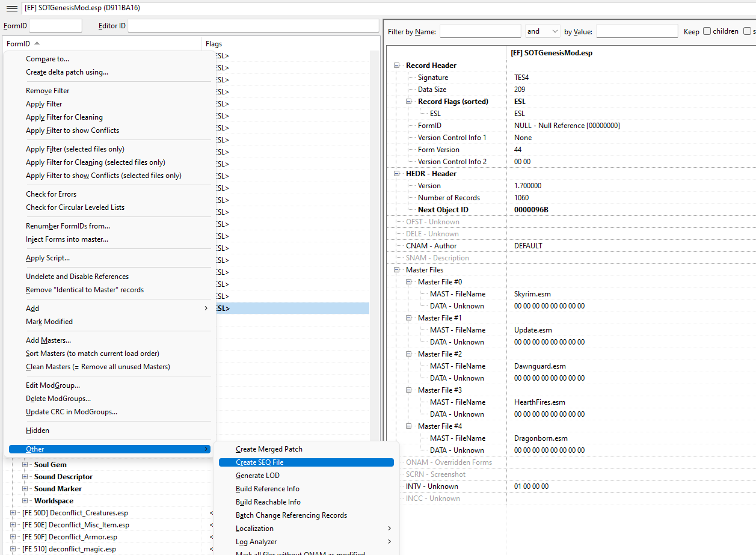Open the Log Analyzer submenu
This screenshot has width=756, height=555.
pyautogui.click(x=306, y=542)
